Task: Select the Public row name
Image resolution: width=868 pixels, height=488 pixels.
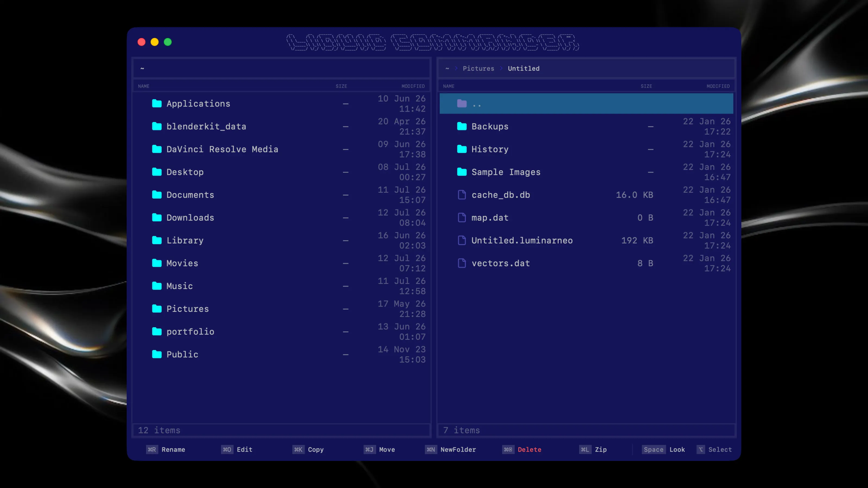Action: pyautogui.click(x=182, y=355)
